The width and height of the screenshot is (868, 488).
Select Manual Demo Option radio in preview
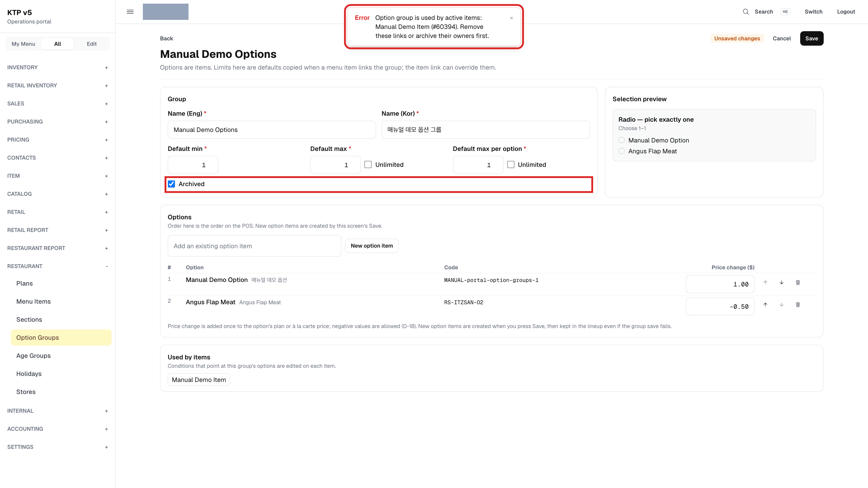(x=622, y=140)
